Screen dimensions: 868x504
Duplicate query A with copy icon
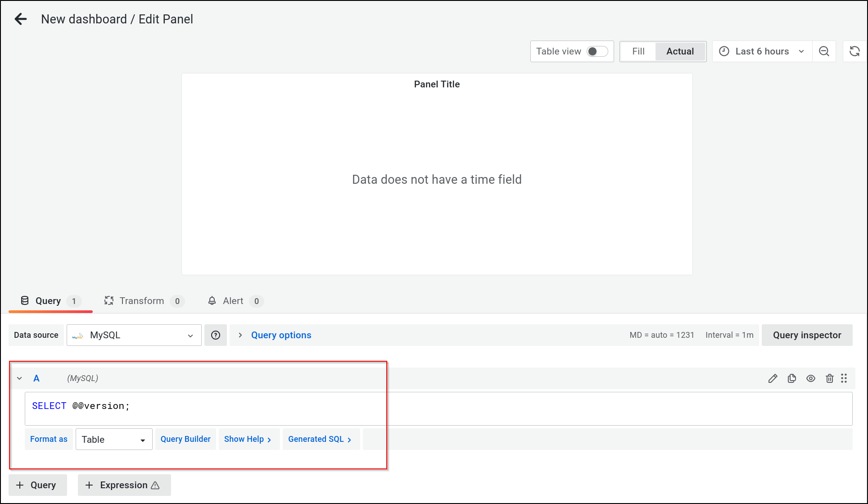792,378
